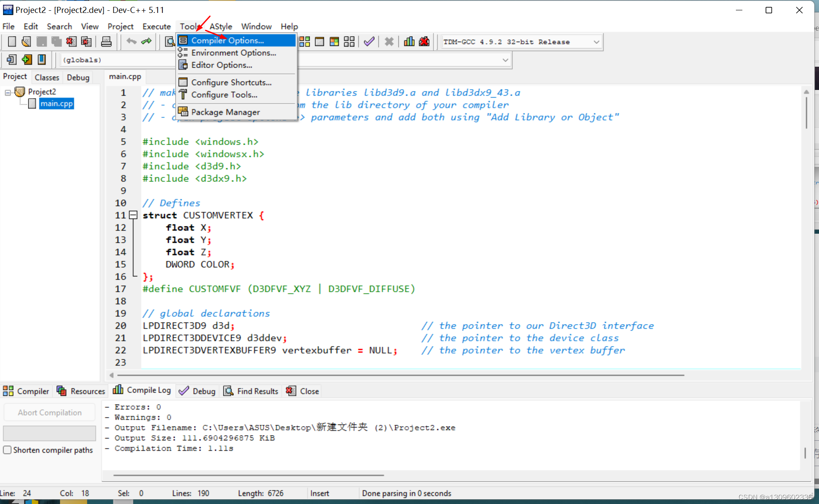This screenshot has width=819, height=504.
Task: Click the green Redo arrow icon
Action: point(146,42)
